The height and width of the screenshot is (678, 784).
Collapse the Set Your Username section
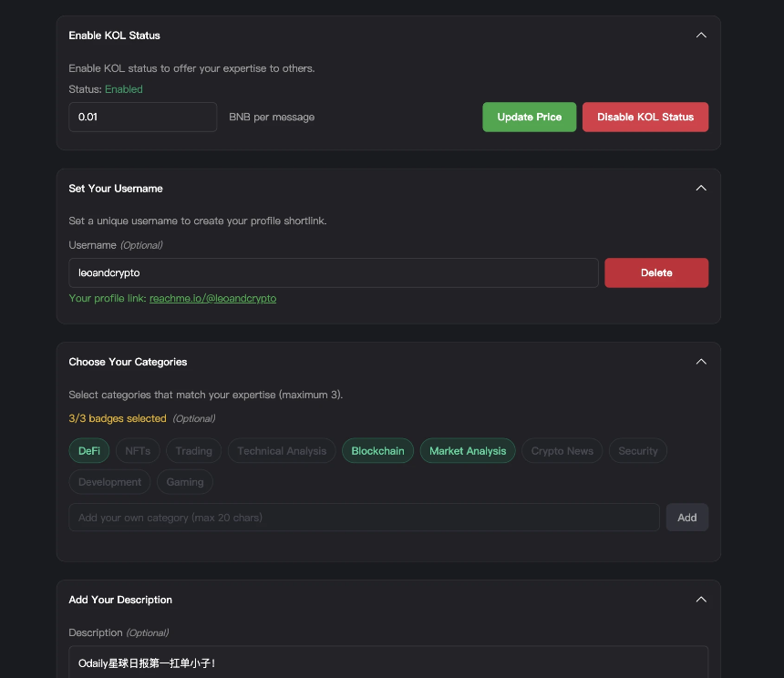click(701, 188)
